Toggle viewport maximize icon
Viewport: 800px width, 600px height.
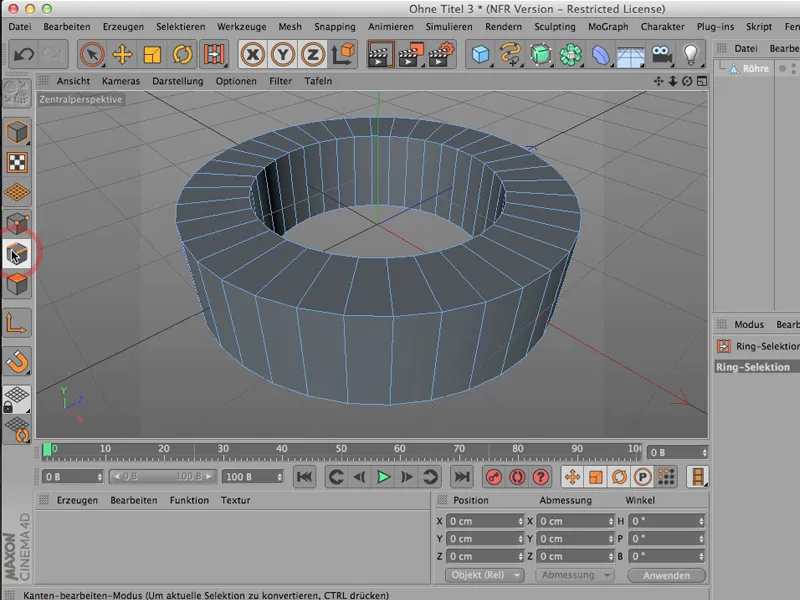[x=702, y=81]
